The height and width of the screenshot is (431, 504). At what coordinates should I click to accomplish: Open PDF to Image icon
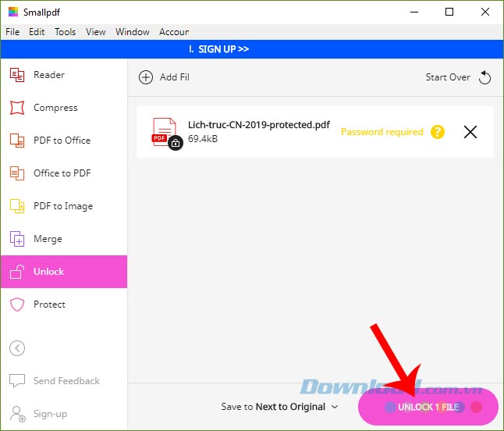[17, 206]
